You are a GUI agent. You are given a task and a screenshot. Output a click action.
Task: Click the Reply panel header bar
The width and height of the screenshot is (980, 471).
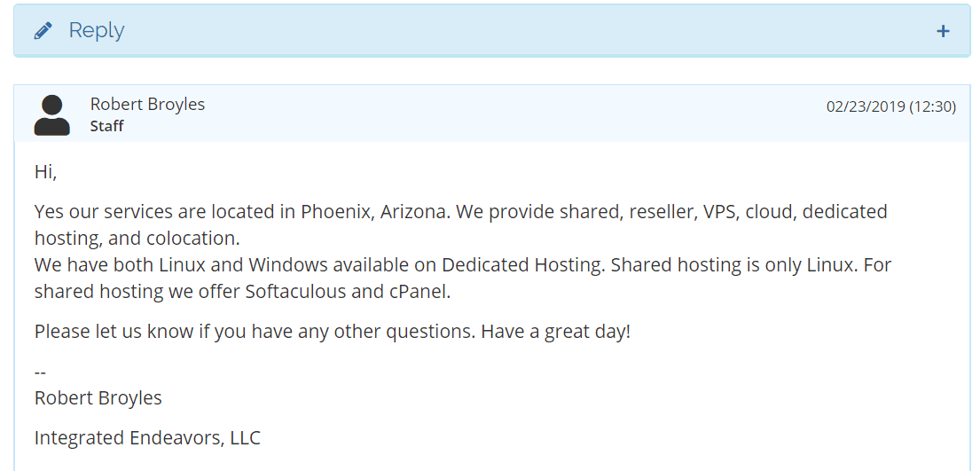[x=492, y=30]
